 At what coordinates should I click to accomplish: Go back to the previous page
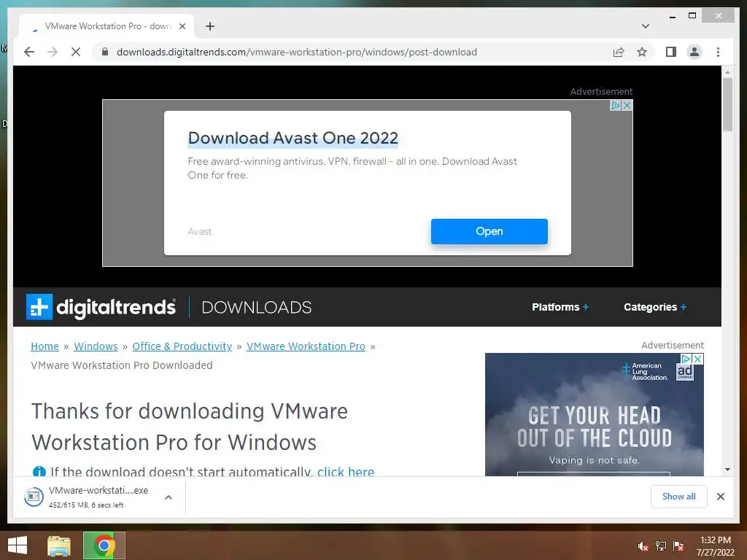coord(29,52)
